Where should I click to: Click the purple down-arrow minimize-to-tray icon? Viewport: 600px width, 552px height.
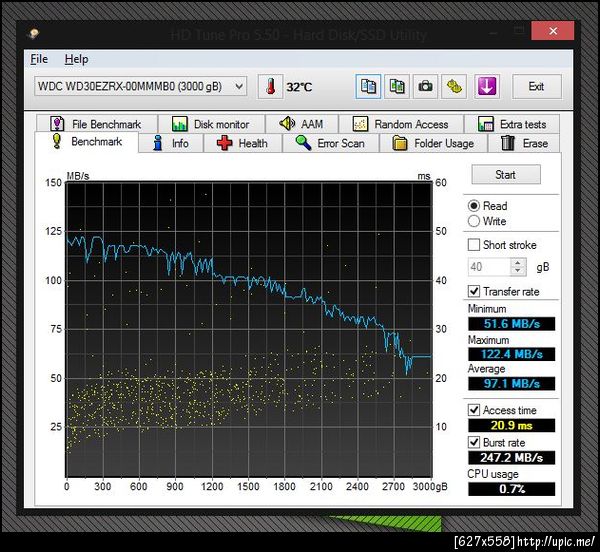(487, 86)
